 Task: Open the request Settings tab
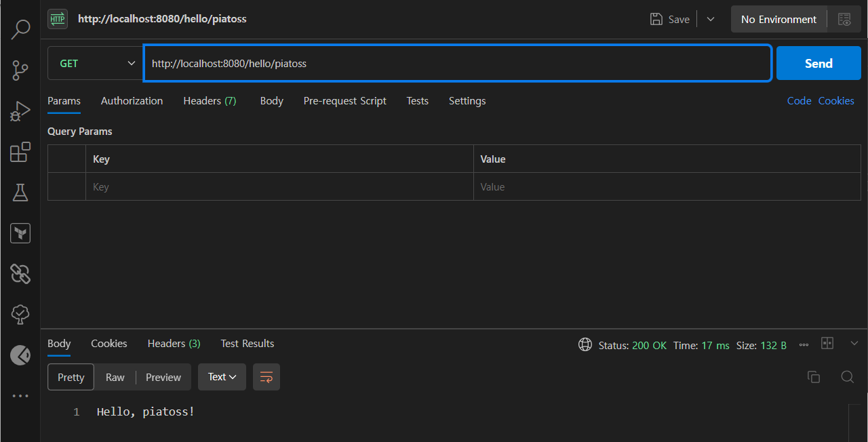[467, 101]
